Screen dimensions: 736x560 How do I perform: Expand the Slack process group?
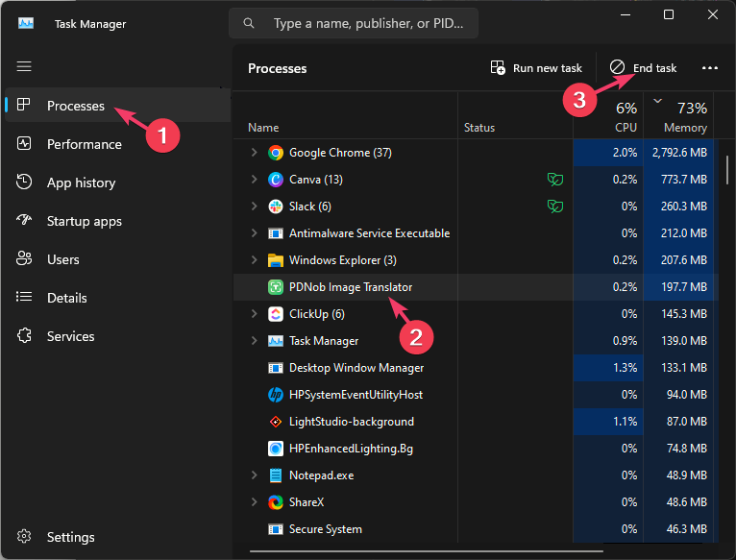point(254,207)
